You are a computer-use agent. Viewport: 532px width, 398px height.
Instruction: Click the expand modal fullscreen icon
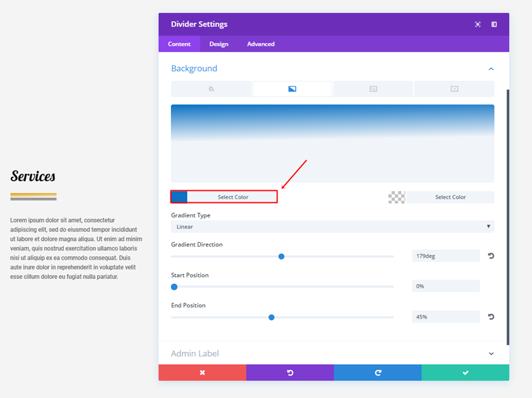coord(478,24)
